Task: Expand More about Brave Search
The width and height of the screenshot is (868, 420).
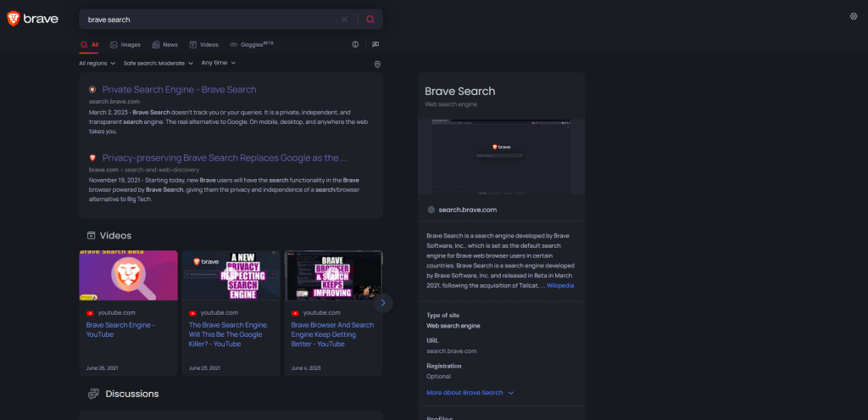Action: 470,392
